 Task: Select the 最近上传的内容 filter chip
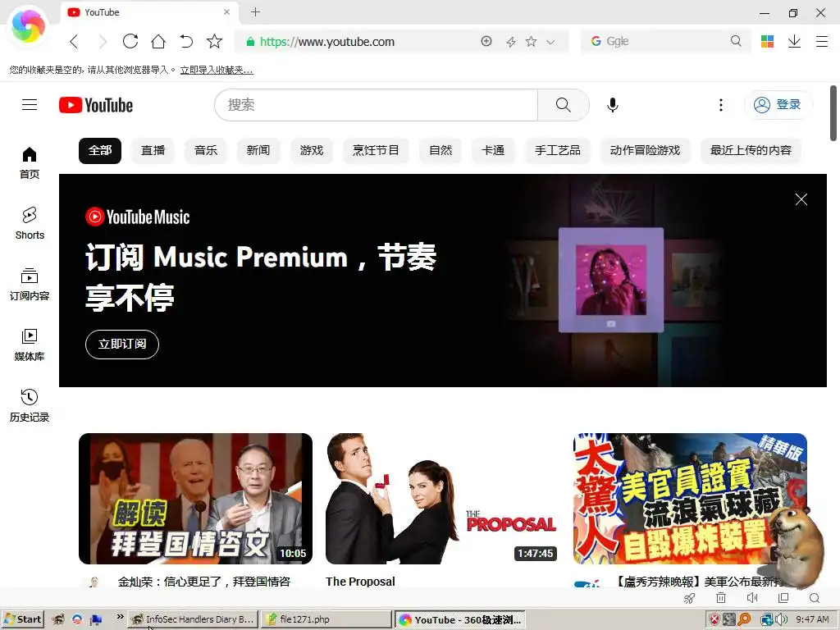[751, 151]
